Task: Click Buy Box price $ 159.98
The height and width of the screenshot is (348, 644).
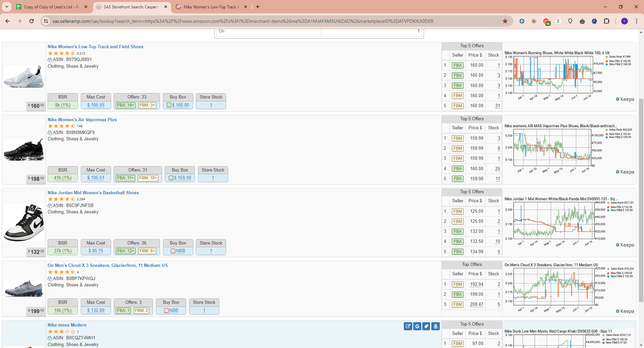Action: click(182, 178)
